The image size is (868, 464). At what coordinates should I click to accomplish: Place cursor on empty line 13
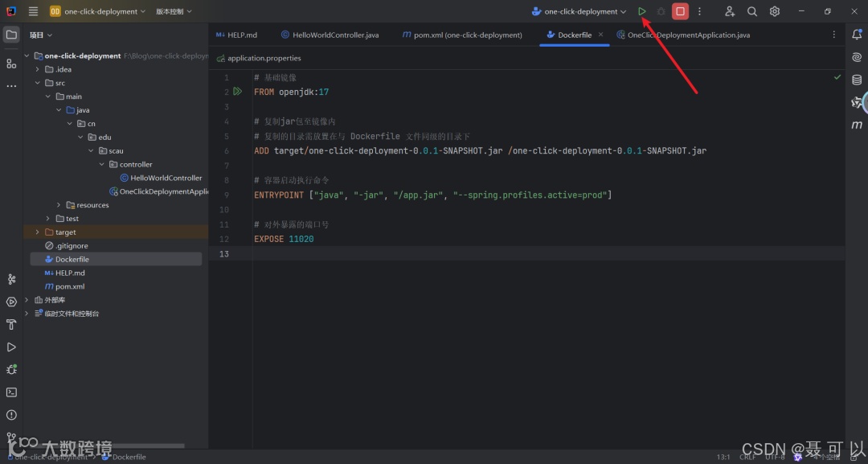[x=548, y=253]
